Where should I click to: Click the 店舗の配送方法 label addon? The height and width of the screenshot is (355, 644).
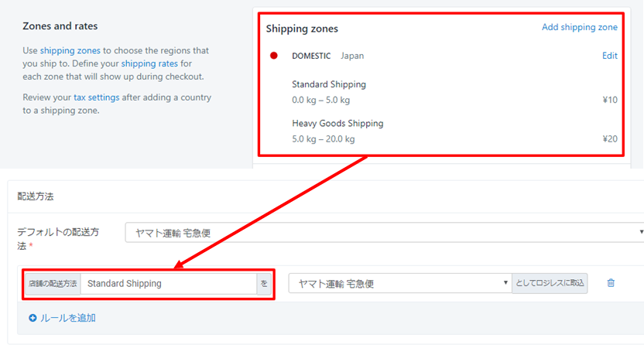[x=53, y=284]
